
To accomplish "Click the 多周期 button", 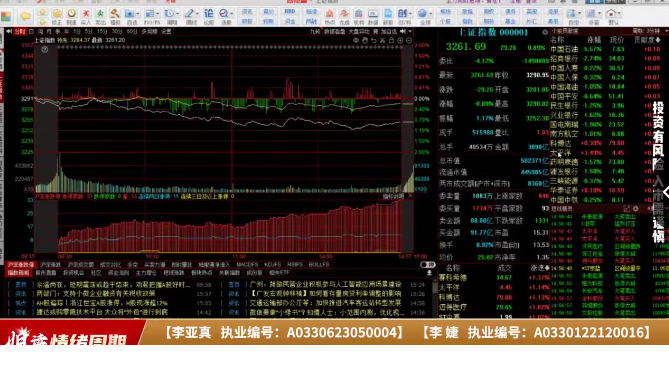I will click(149, 32).
